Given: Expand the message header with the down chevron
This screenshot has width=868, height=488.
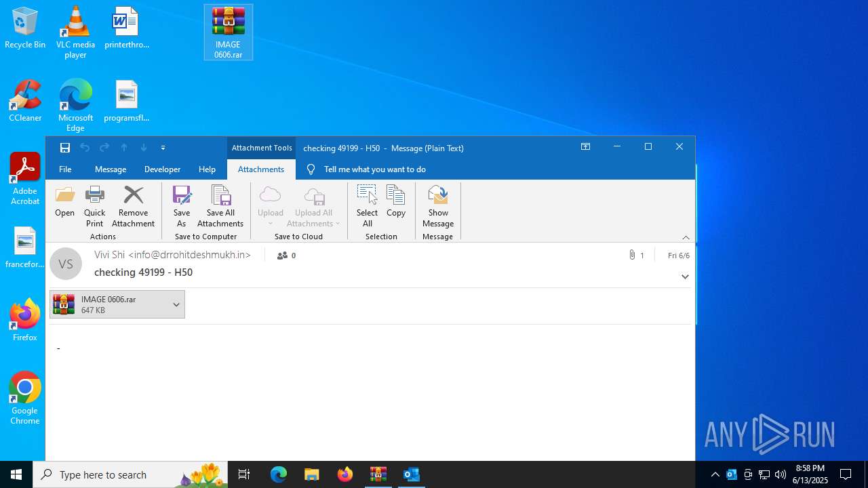Looking at the screenshot, I should (685, 277).
